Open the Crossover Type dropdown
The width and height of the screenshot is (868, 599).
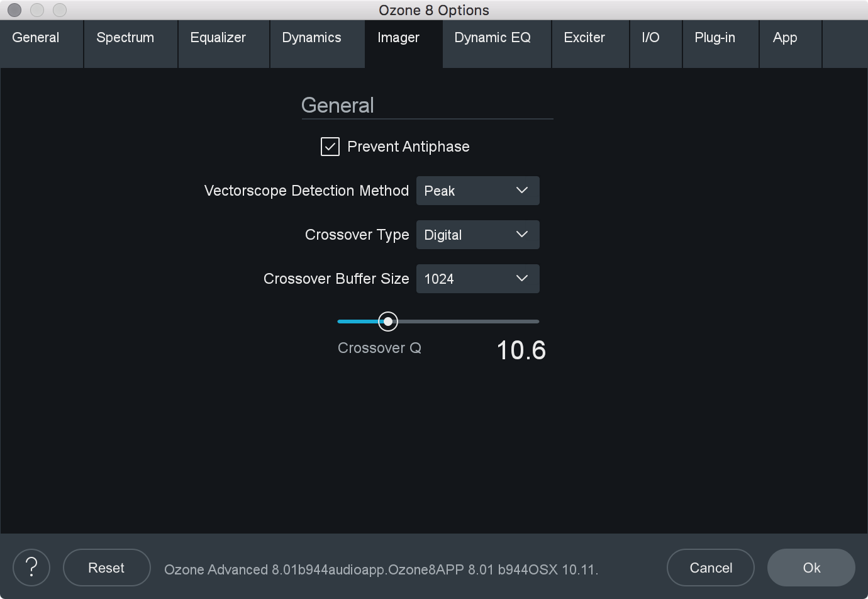pos(477,235)
